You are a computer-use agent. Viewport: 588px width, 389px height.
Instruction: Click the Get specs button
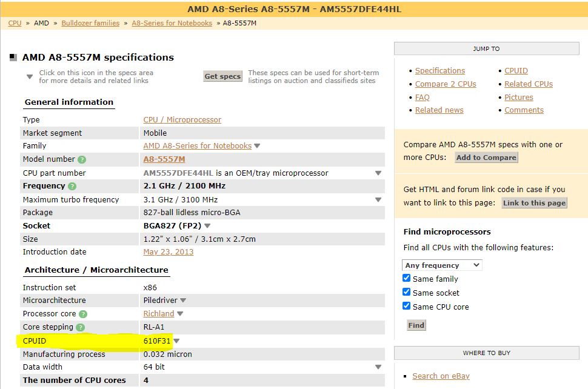[222, 76]
